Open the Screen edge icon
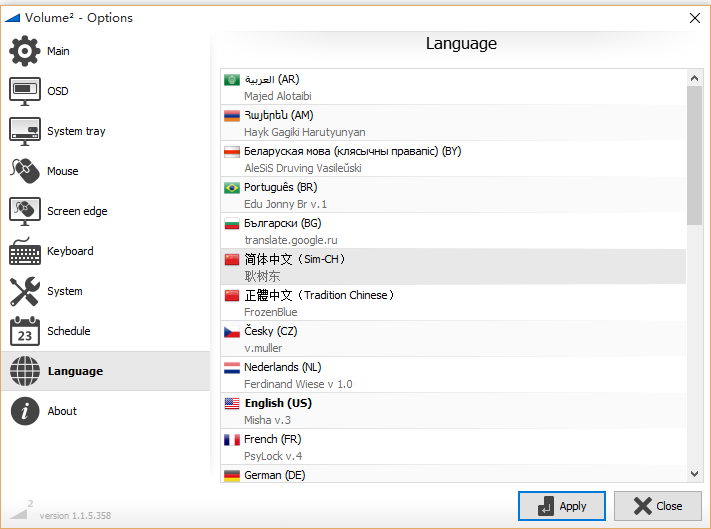Viewport: 711px width, 529px height. (24, 211)
